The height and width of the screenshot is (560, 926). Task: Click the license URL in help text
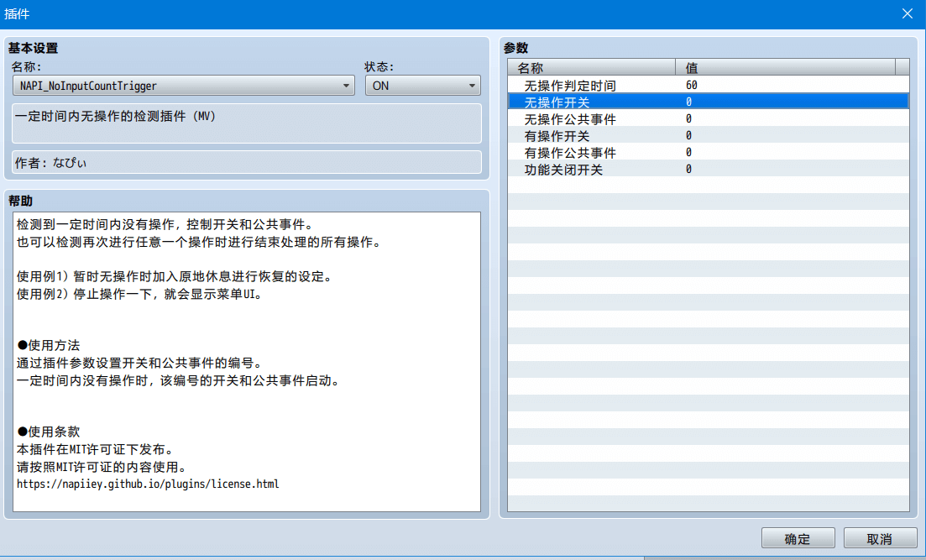point(148,484)
